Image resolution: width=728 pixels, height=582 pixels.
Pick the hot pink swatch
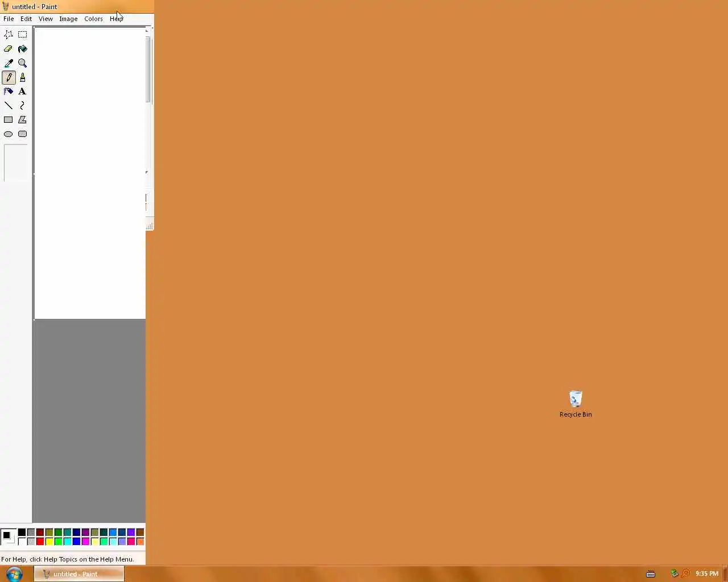[131, 542]
